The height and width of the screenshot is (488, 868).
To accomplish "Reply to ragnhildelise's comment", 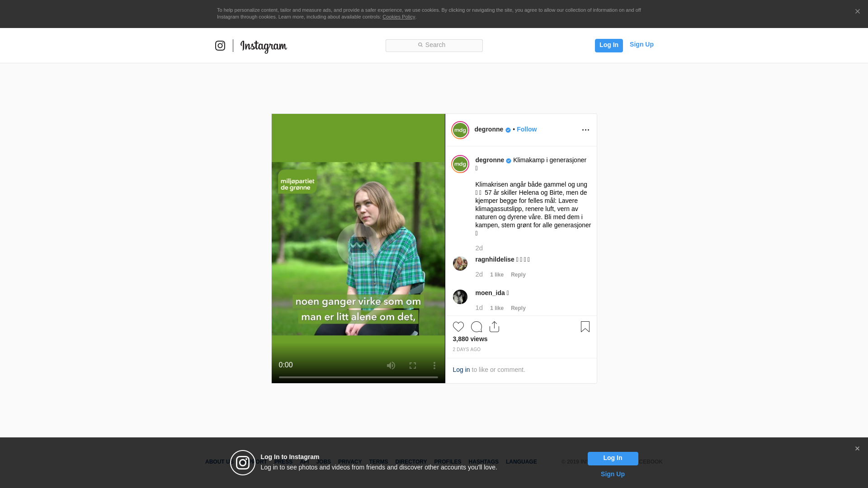I will point(518,275).
